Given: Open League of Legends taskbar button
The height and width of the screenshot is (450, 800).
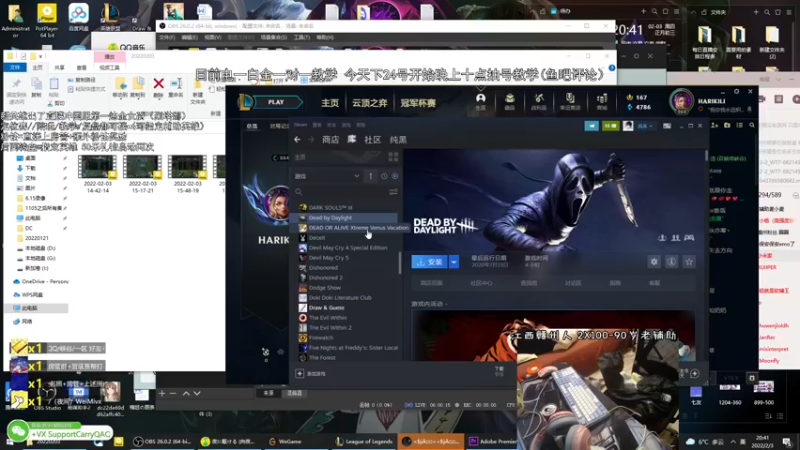Looking at the screenshot, I should coord(364,441).
